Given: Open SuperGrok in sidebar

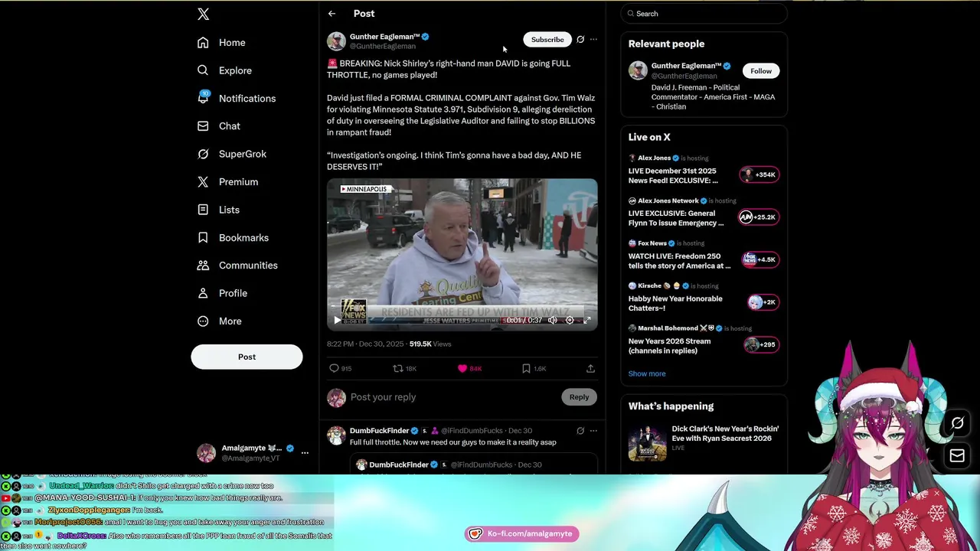Looking at the screenshot, I should pyautogui.click(x=232, y=154).
